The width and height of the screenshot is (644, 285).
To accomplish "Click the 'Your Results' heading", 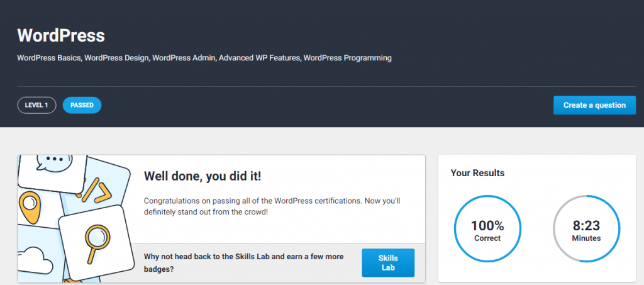I will click(x=477, y=173).
